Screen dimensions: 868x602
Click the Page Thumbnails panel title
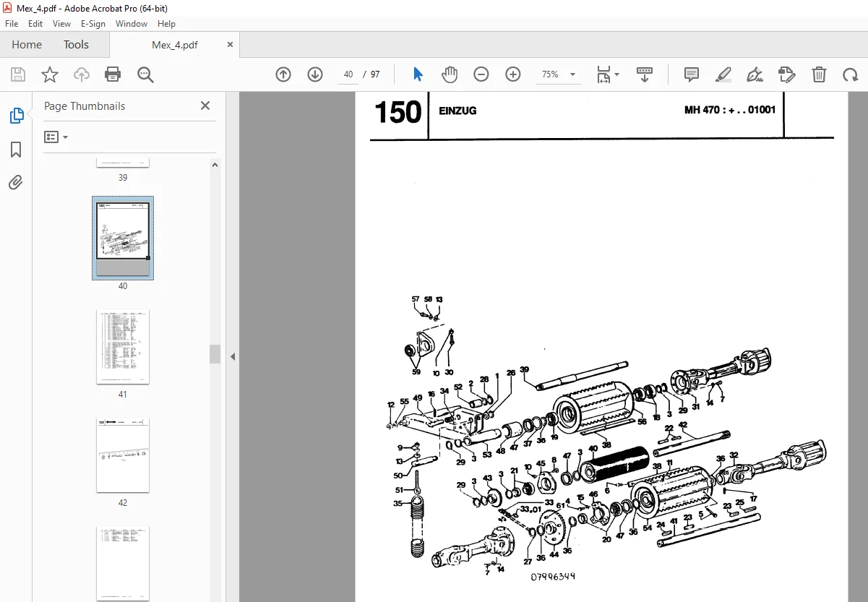(85, 106)
